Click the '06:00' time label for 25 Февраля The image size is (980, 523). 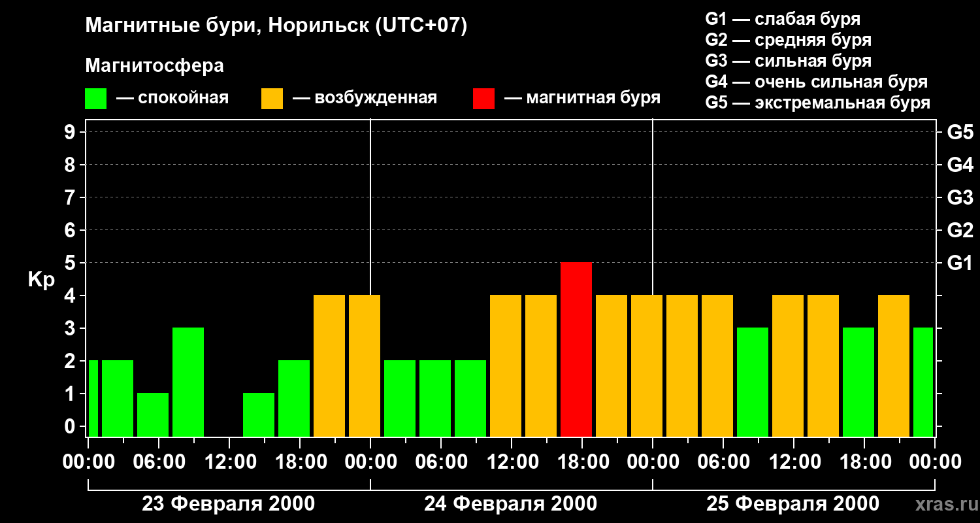pos(723,462)
